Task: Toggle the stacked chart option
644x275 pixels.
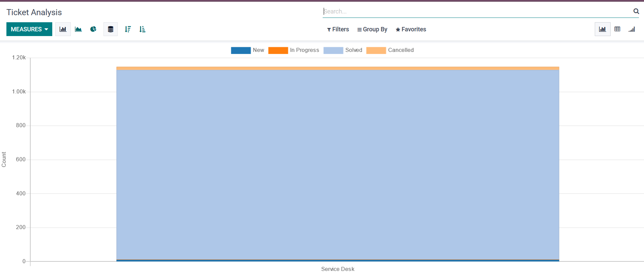Action: 111,29
